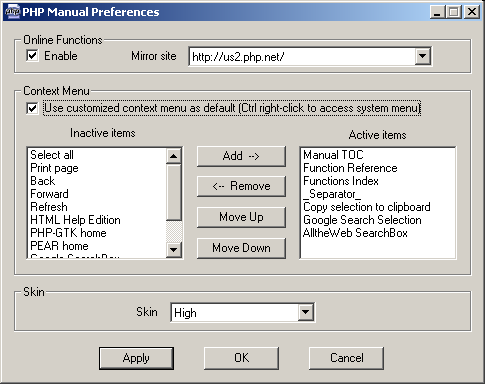The image size is (485, 384).
Task: Select Manual TOC in Active items
Action: 333,155
